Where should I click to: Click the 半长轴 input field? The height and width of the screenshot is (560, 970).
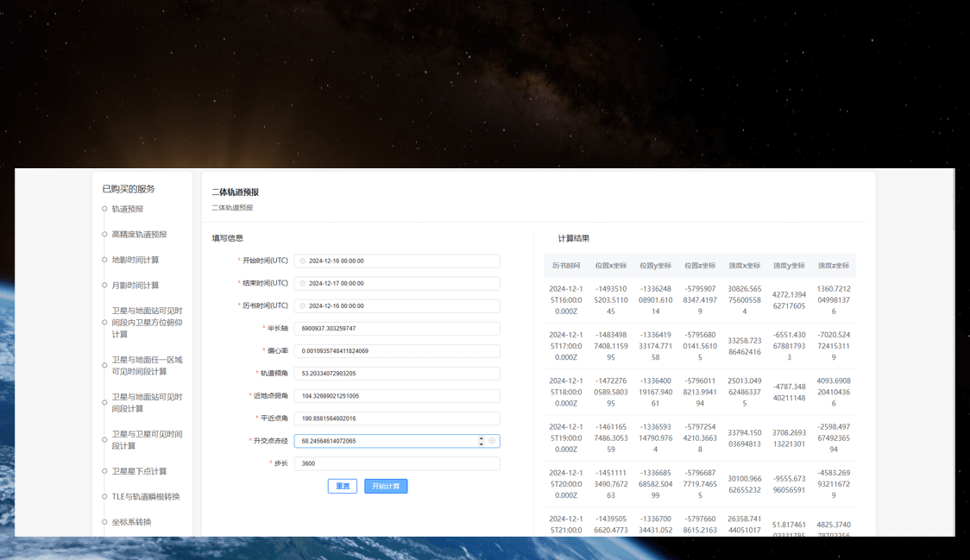tap(397, 329)
